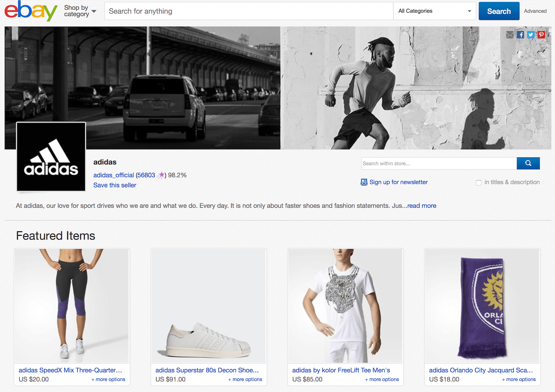Click the blue Search button

[499, 11]
